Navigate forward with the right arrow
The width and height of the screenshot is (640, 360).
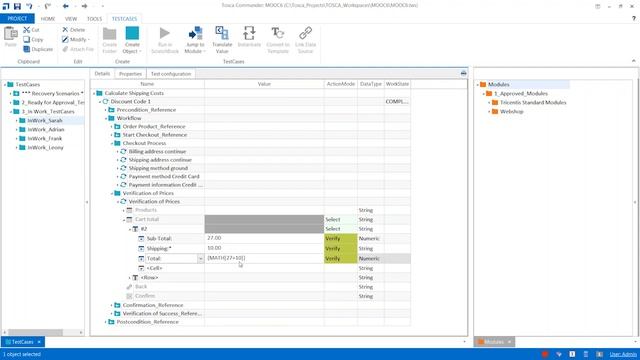point(84,6)
